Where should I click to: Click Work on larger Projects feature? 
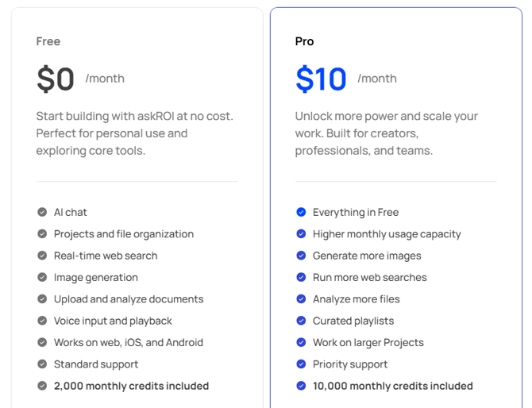(368, 343)
